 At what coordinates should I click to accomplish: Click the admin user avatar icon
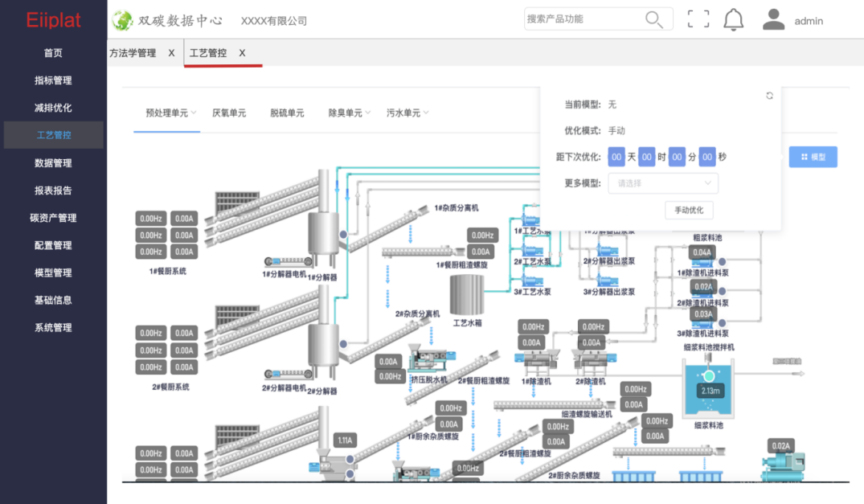pyautogui.click(x=773, y=20)
